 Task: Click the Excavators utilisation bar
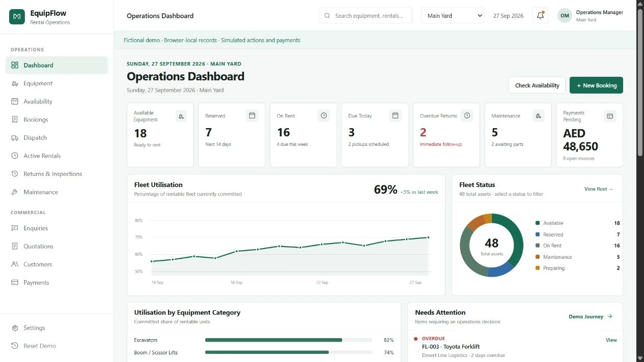click(289, 340)
